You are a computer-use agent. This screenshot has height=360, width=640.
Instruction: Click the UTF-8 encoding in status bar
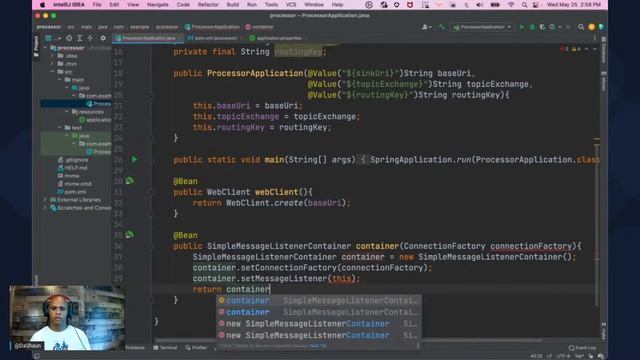tap(563, 356)
